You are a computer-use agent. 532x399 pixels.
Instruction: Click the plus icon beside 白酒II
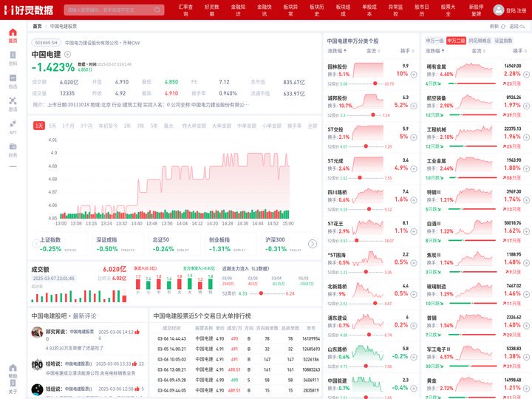pos(526,231)
